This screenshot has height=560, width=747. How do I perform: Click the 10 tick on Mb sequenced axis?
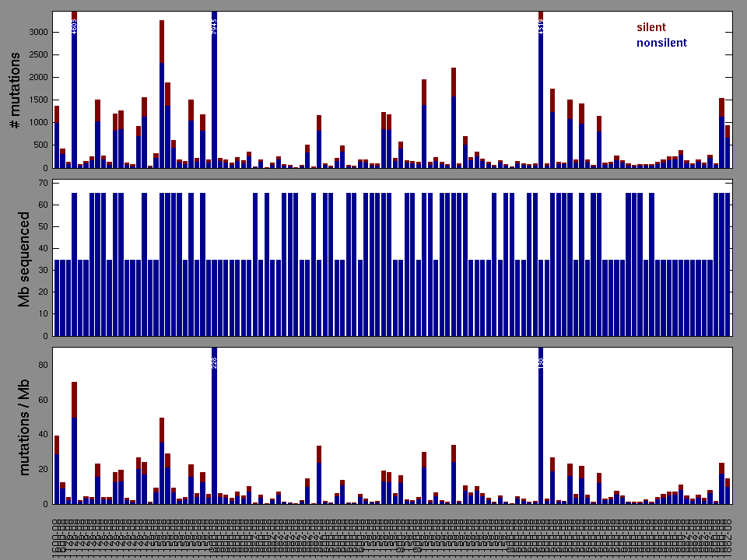click(44, 314)
